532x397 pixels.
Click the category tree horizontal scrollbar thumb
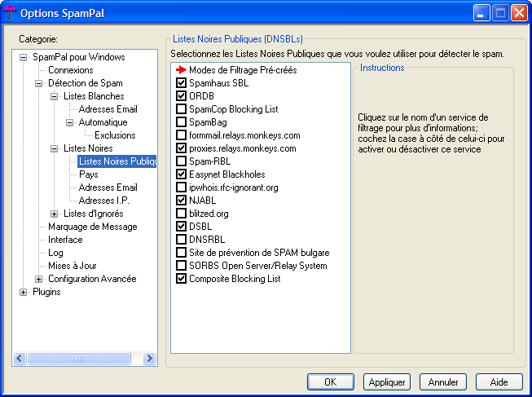79,359
